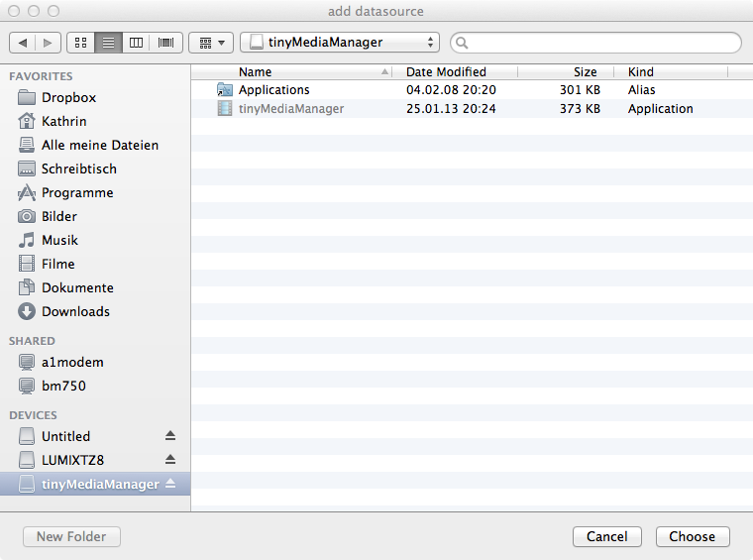Screen dimensions: 753x560
Task: Open Schreibtisch in the sidebar
Action: click(x=78, y=168)
